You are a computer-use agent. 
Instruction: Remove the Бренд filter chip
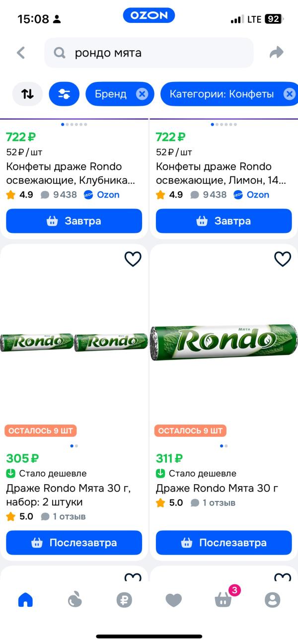click(142, 94)
